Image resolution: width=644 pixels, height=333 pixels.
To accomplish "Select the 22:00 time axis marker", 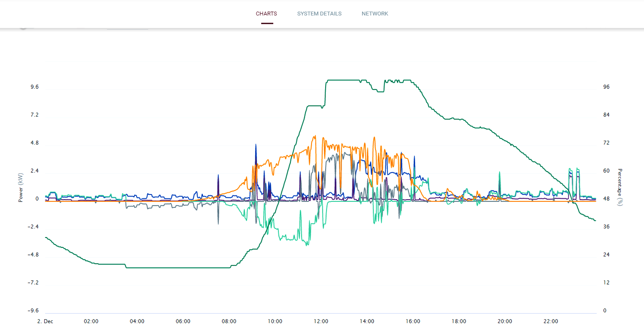I will 551,321.
